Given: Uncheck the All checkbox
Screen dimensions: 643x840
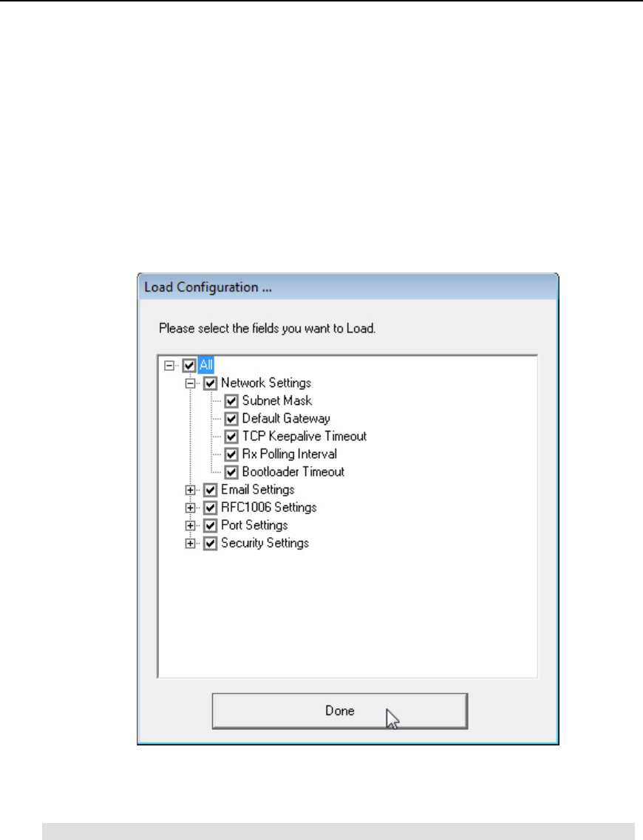Looking at the screenshot, I should 189,366.
